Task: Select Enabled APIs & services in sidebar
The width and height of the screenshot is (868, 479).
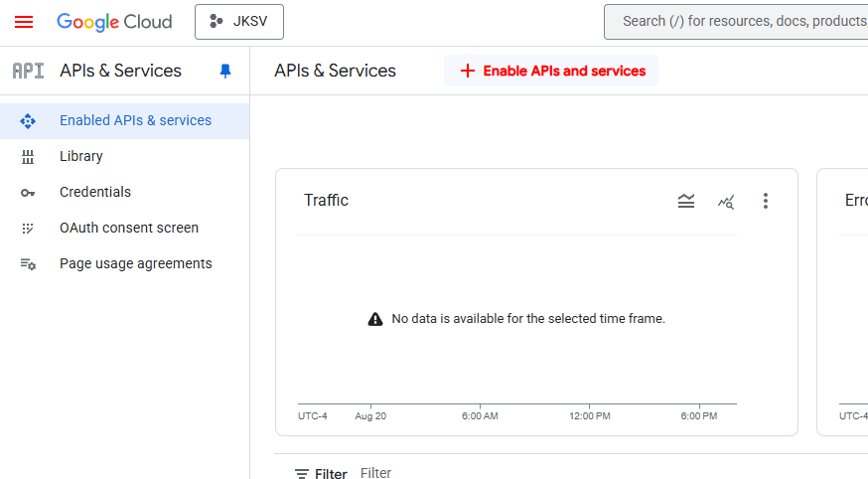Action: (x=135, y=120)
